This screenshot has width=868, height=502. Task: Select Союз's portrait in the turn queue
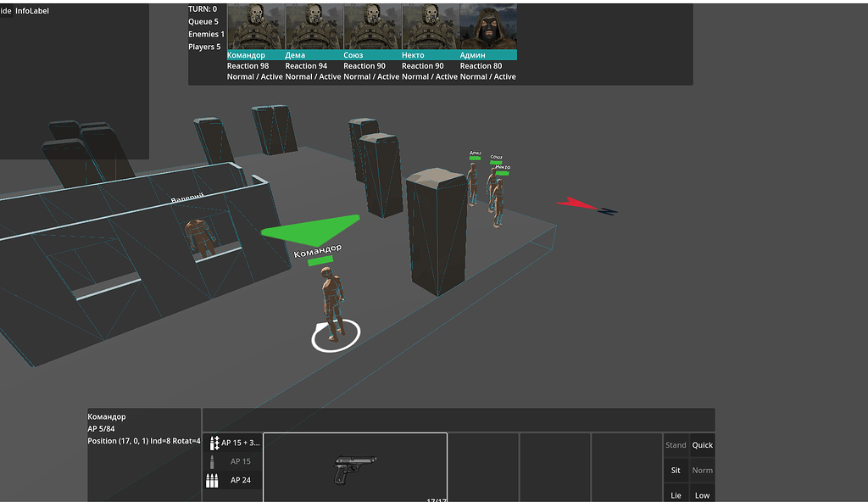click(371, 26)
